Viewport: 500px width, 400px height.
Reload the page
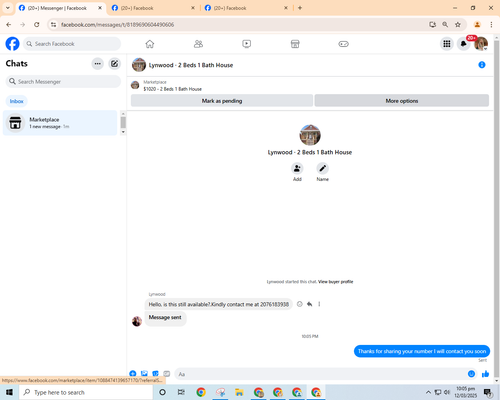(x=37, y=25)
